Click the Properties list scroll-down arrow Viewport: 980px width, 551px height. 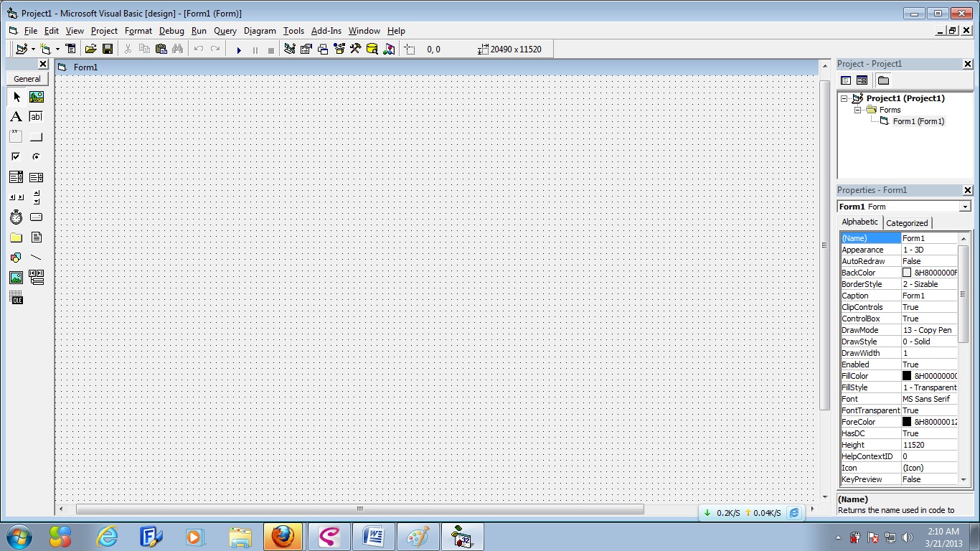(964, 479)
